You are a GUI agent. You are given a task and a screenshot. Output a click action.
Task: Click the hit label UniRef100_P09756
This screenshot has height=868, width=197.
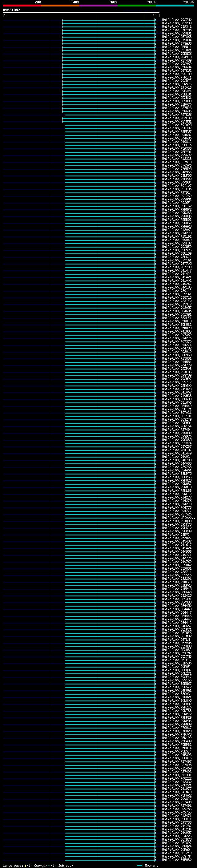(x=177, y=809)
